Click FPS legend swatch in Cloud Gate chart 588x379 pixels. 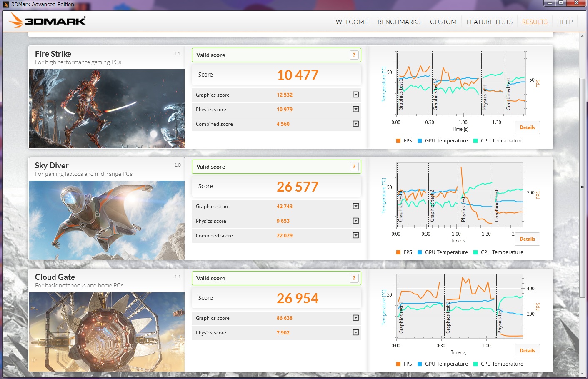[398, 364]
